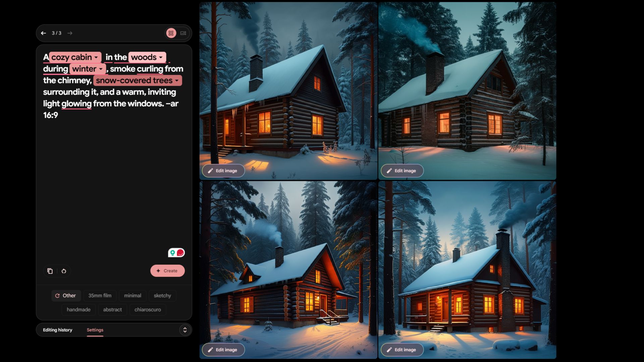Select the 'chiaroscuro' style filter
The image size is (644, 362).
click(x=147, y=309)
